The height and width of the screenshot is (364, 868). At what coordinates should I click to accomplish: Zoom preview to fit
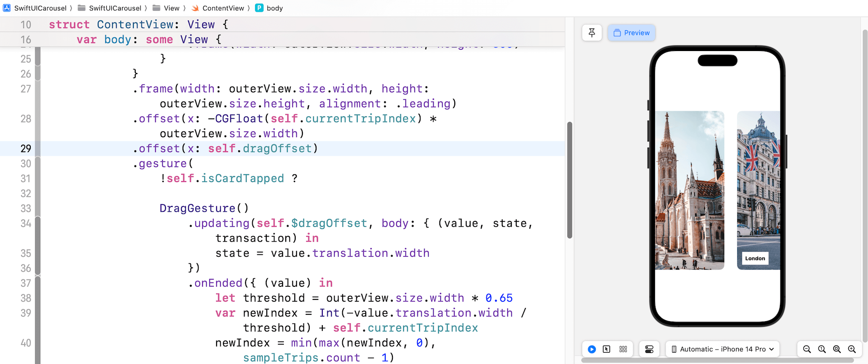tap(837, 349)
